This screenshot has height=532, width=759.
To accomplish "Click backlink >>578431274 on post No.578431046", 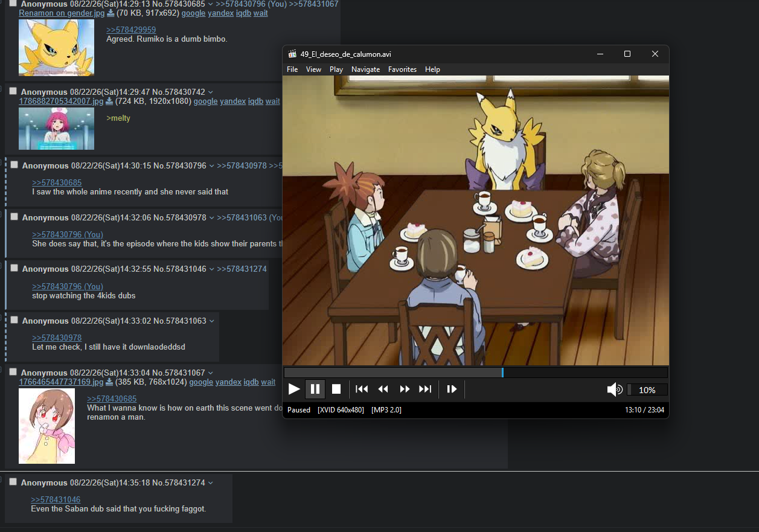I will (242, 269).
